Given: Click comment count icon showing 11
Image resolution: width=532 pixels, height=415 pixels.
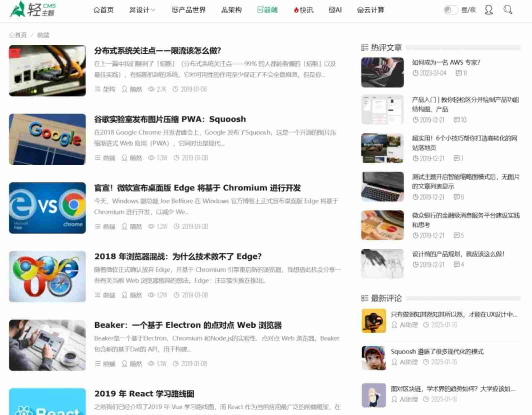Looking at the screenshot, I should [x=458, y=73].
